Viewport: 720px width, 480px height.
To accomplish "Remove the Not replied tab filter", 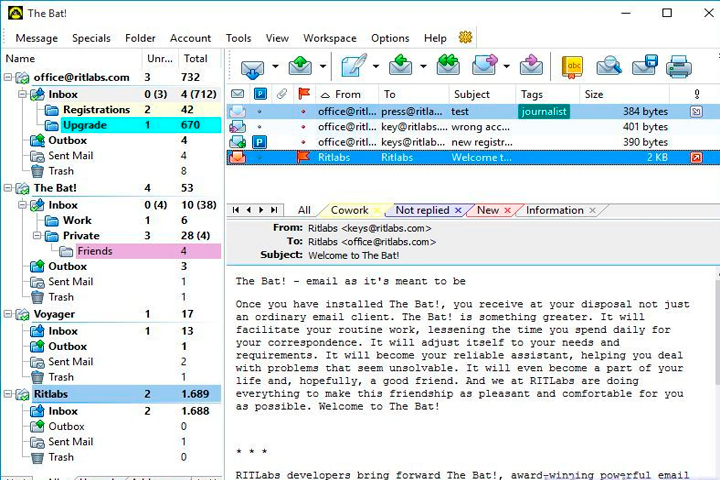I will coord(458,210).
